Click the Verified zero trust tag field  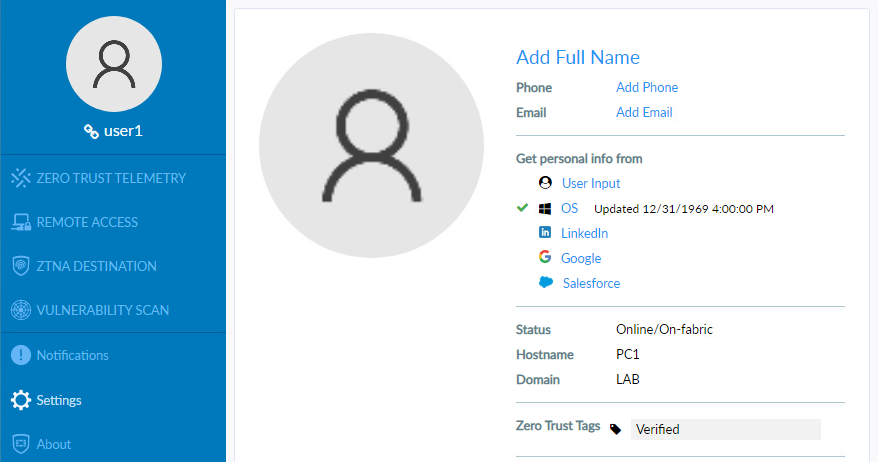(x=726, y=430)
